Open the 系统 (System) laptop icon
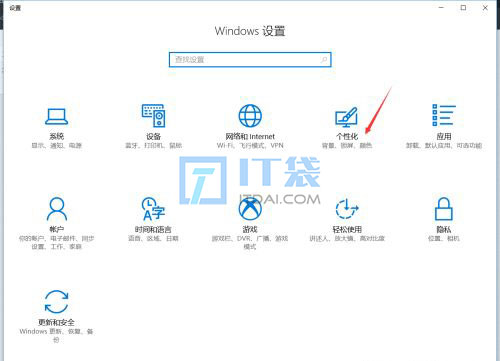Viewport: 500px width, 361px height. click(57, 116)
